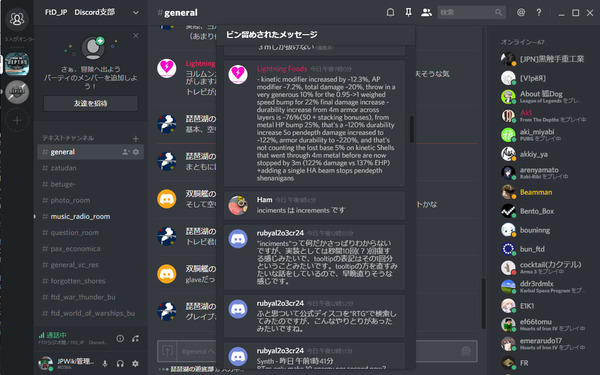Open rubyal2o3cr24 pinned message about RTG
The image size is (600, 375).
coord(314,316)
